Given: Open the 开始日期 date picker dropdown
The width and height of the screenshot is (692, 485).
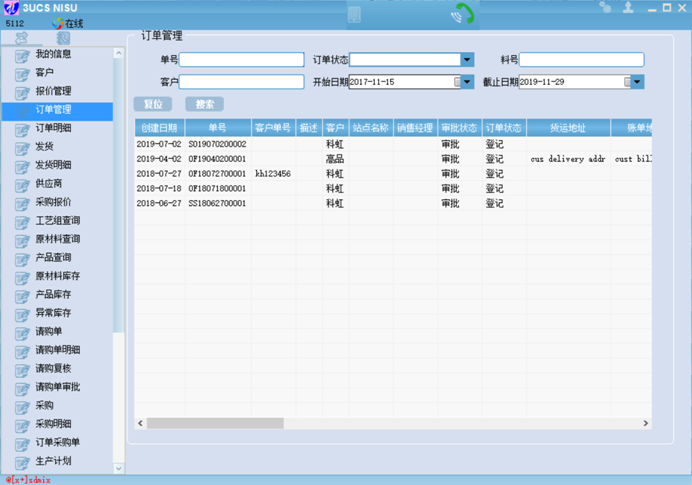Looking at the screenshot, I should click(467, 82).
